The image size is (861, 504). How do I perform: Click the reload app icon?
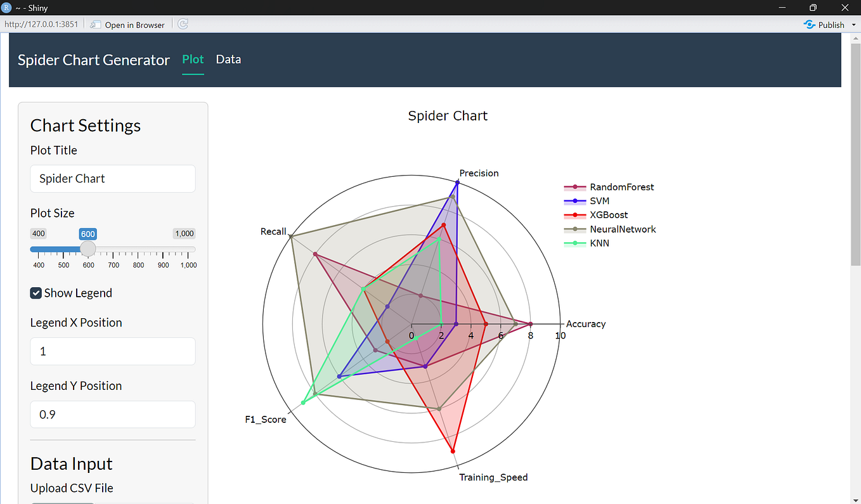[x=183, y=24]
